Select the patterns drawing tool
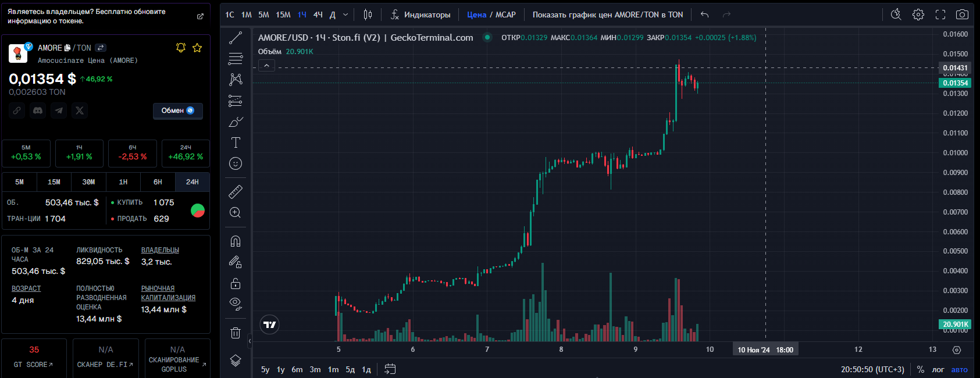The height and width of the screenshot is (378, 980). tap(236, 80)
